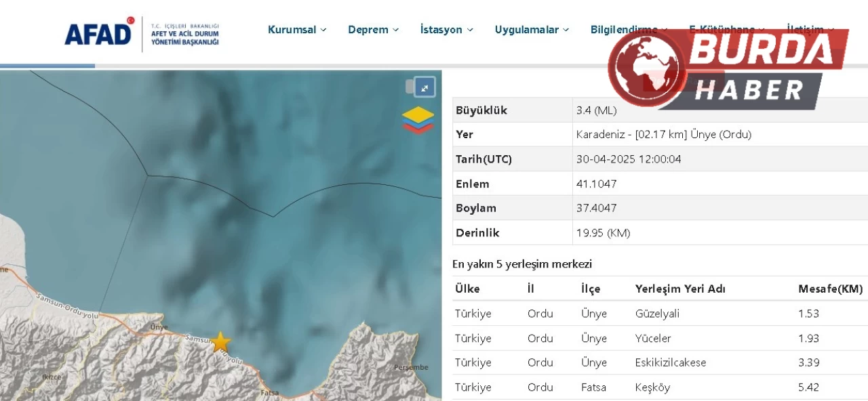Select the Yer value Karadeniz Ünye text

coord(664,135)
